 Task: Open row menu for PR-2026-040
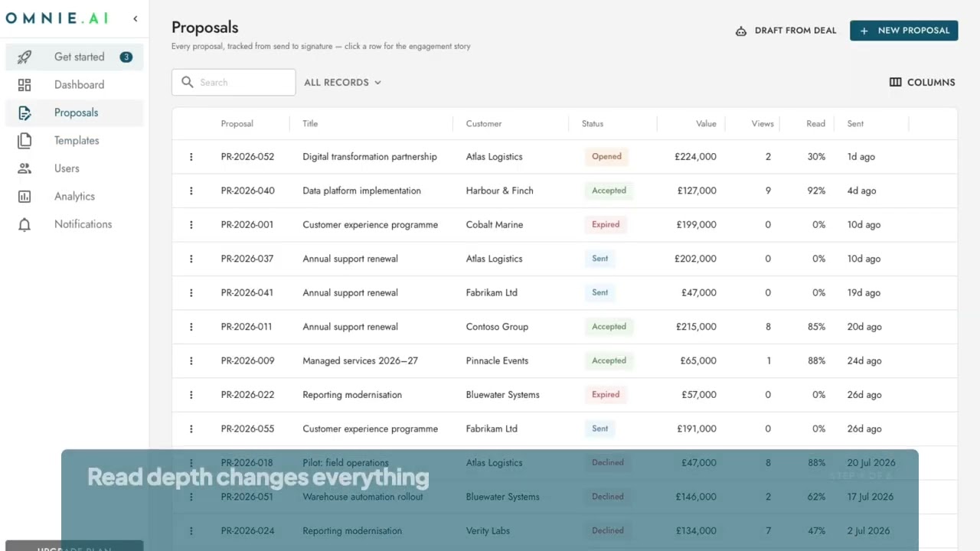(x=191, y=191)
